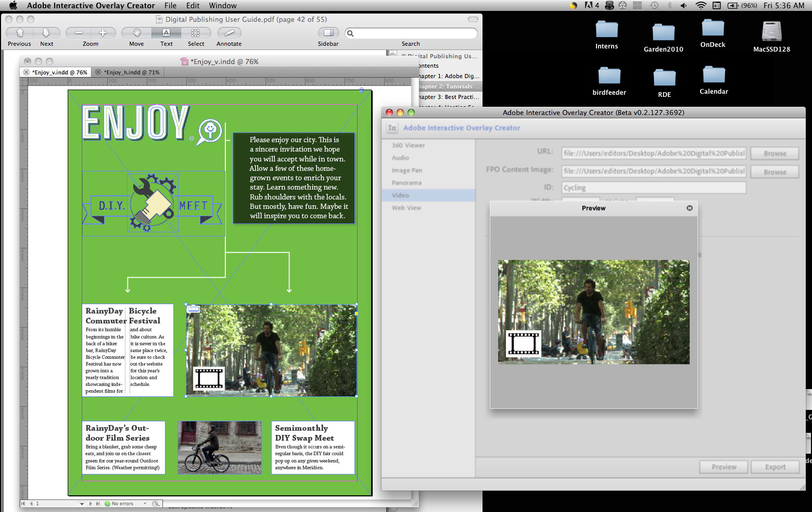
Task: Zoom in with the plus button
Action: pyautogui.click(x=103, y=33)
